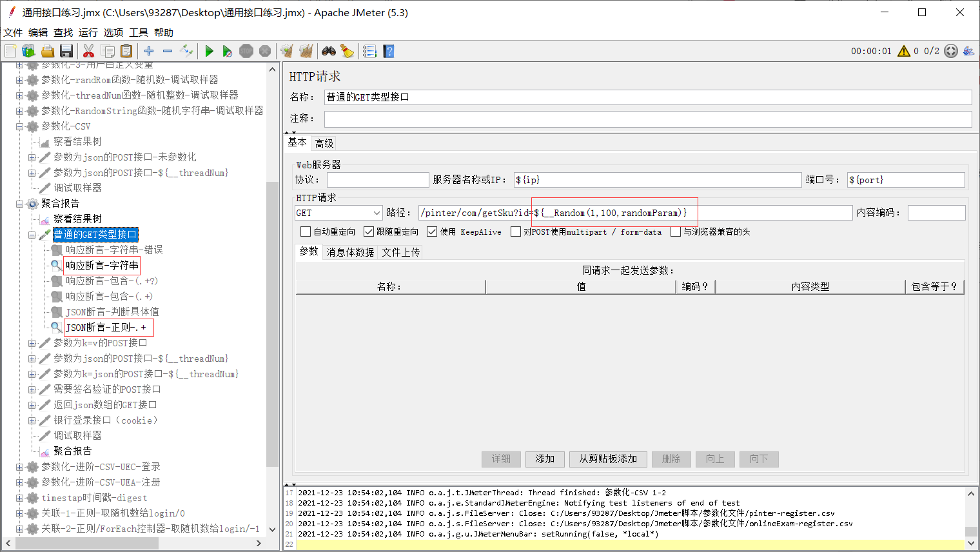Enable the 自动重定向 checkbox

[305, 232]
